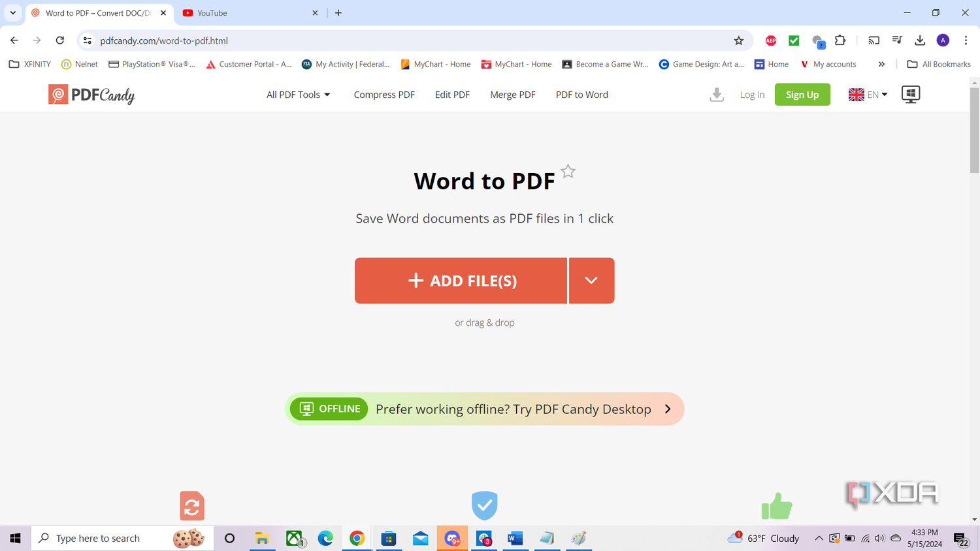980x551 pixels.
Task: Click the Log In link
Action: [x=752, y=95]
